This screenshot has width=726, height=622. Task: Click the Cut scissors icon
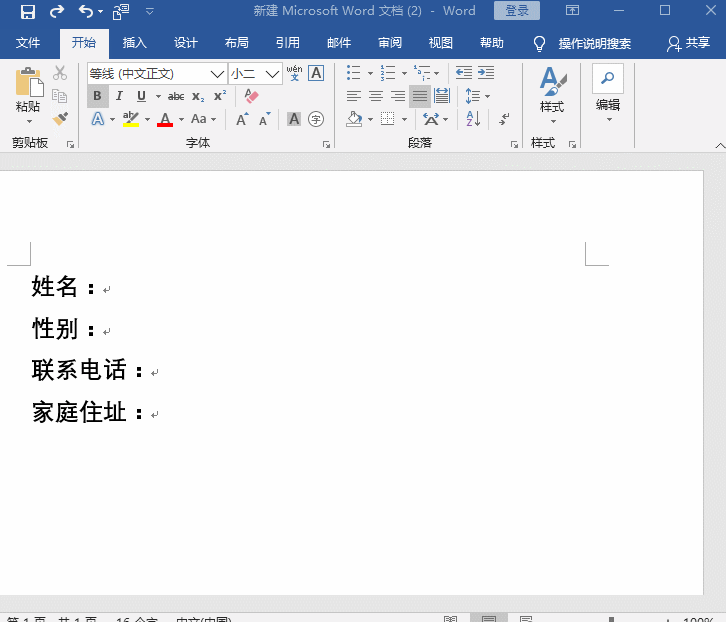click(60, 73)
